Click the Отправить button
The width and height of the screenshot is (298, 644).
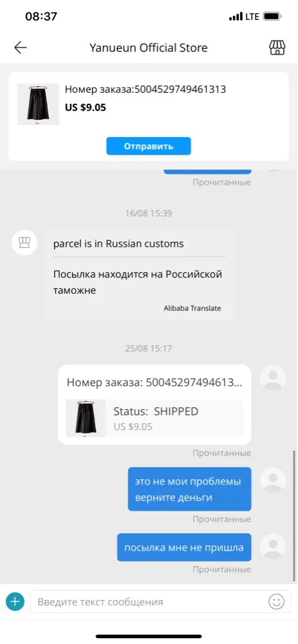pos(149,146)
